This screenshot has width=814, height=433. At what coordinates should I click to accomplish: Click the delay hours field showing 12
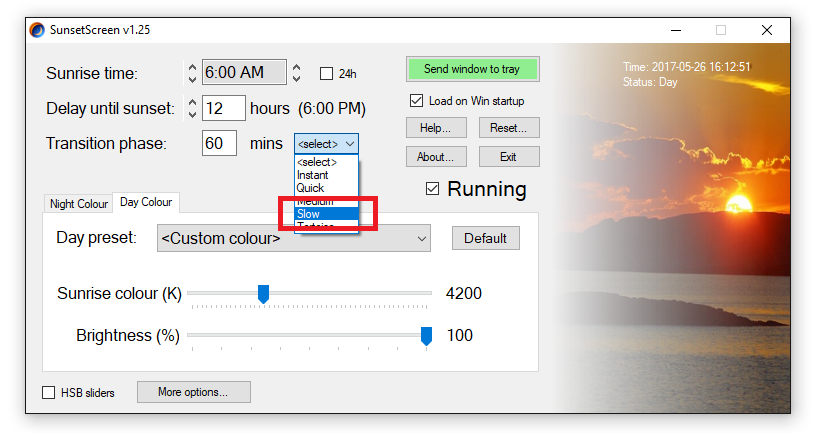pyautogui.click(x=223, y=108)
